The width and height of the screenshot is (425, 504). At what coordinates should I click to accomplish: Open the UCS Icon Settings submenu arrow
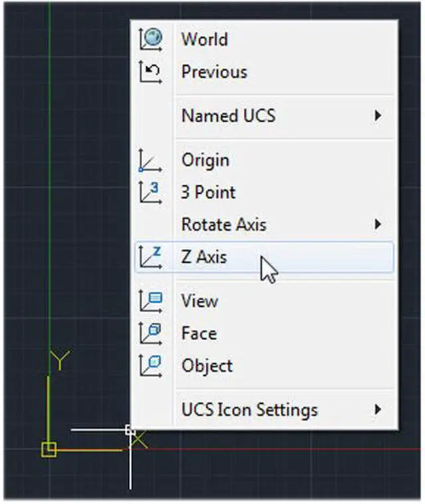[x=378, y=410]
